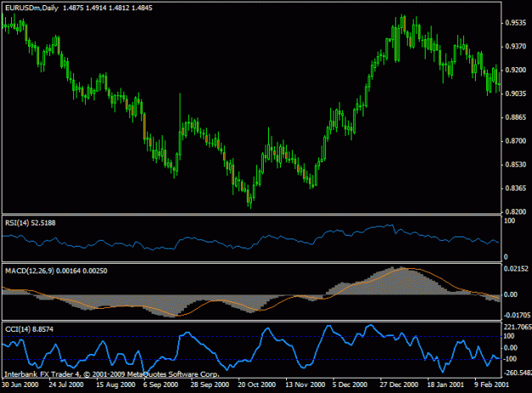Click the 28 Sep 2000 date label
The width and height of the screenshot is (532, 393).
tap(209, 384)
